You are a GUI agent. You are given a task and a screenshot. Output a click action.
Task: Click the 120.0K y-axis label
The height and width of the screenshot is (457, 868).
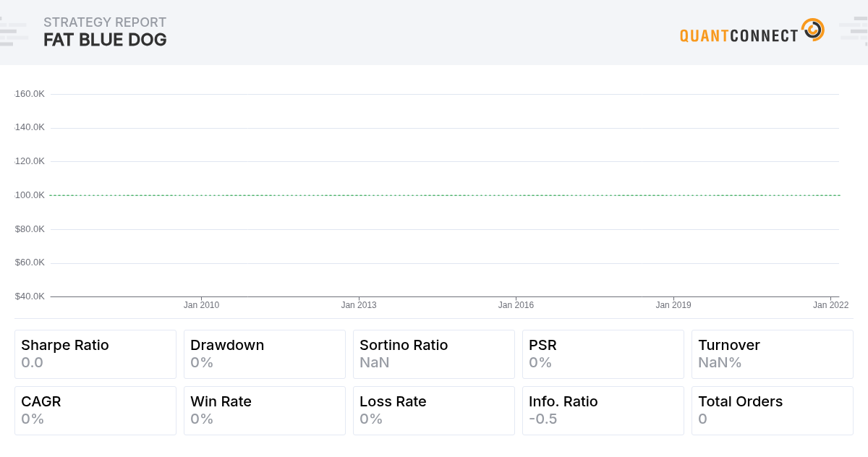(30, 161)
